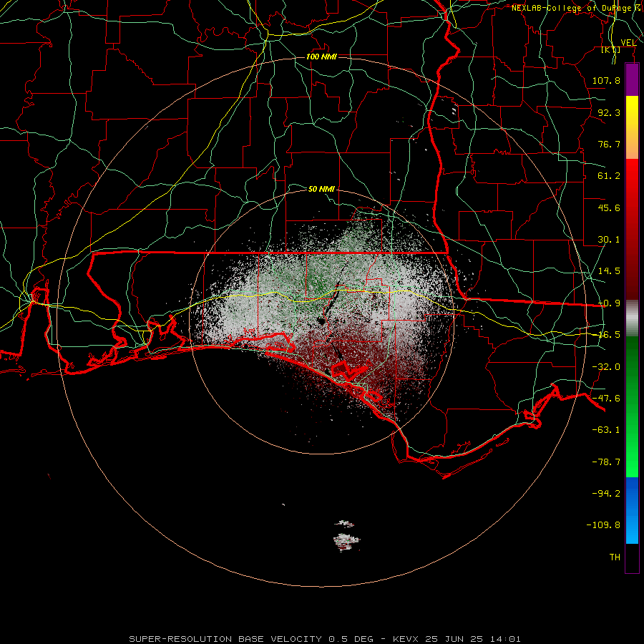The image size is (644, 644).
Task: Select the 14.5 scale value
Action: [x=609, y=271]
